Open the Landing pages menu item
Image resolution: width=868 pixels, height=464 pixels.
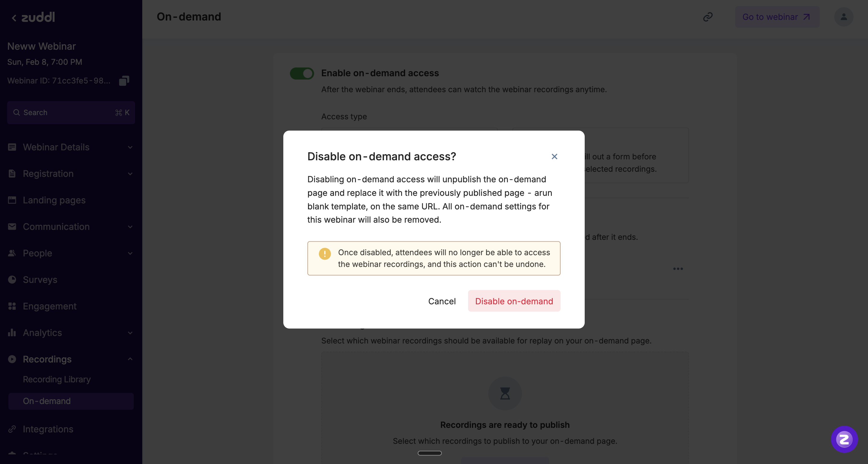(x=54, y=200)
